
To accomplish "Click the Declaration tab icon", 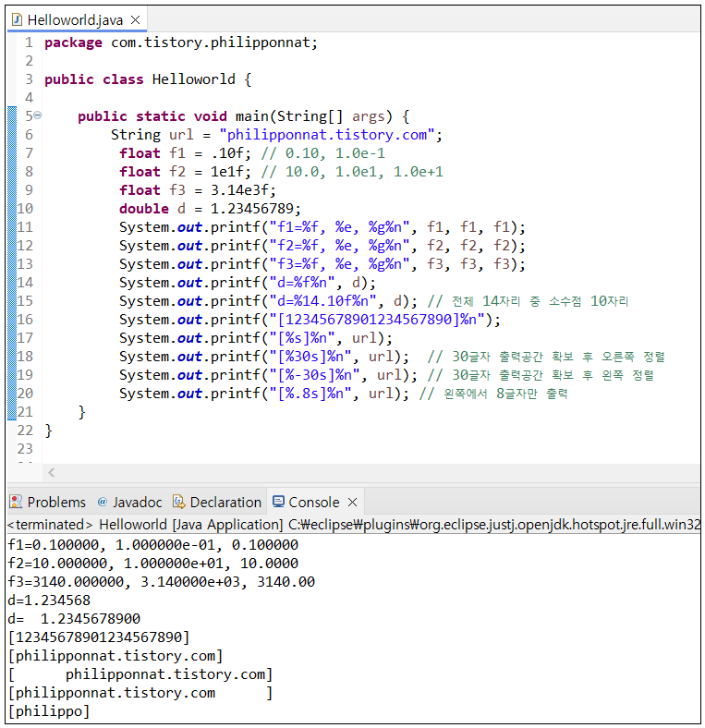I will point(179,502).
